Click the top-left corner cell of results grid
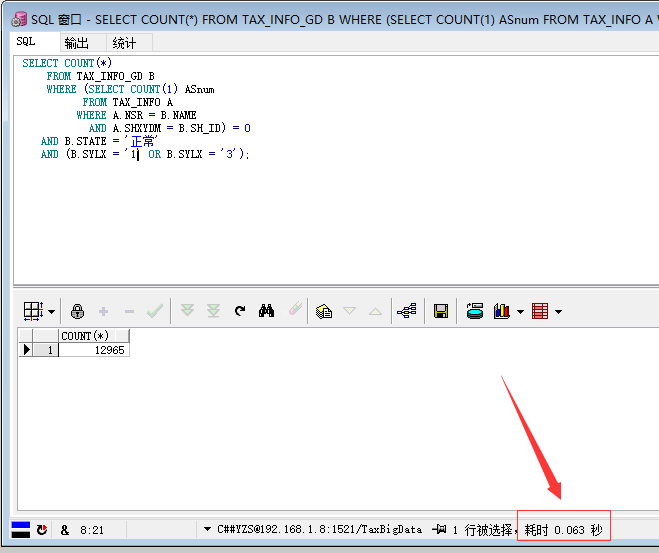 (x=26, y=336)
